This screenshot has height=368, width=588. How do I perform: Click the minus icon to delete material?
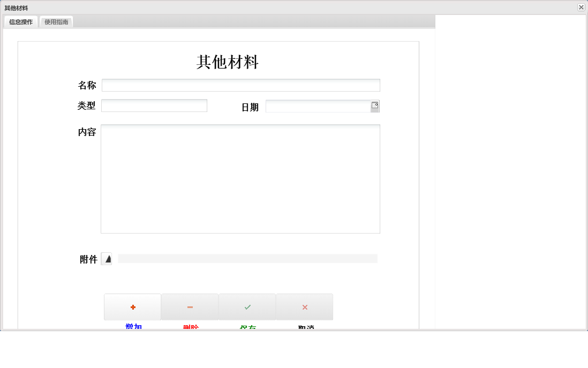click(190, 306)
